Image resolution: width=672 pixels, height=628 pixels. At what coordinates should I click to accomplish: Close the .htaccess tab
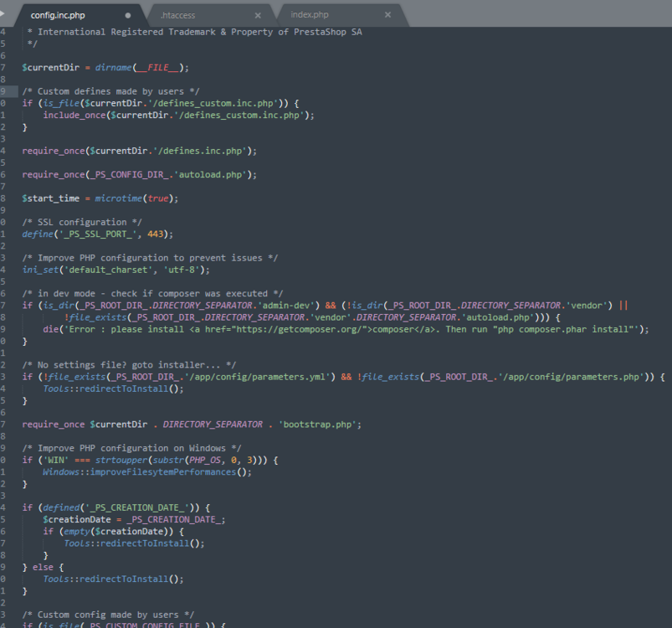[258, 15]
